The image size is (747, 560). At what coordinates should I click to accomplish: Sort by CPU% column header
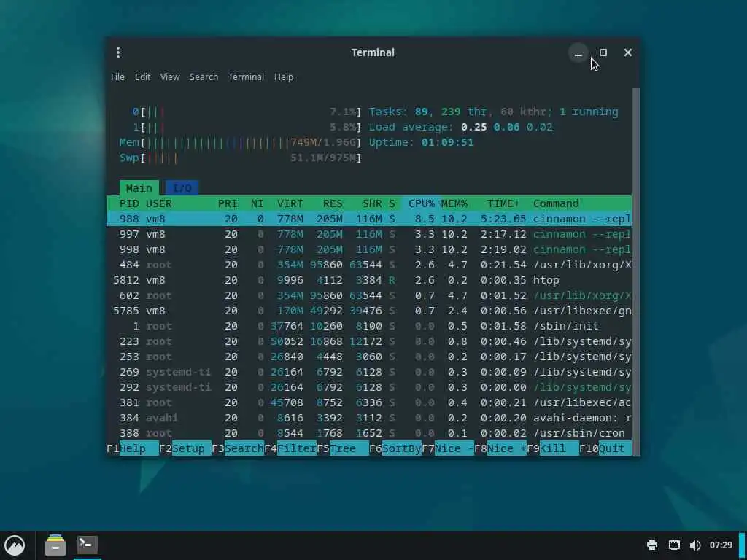[422, 203]
